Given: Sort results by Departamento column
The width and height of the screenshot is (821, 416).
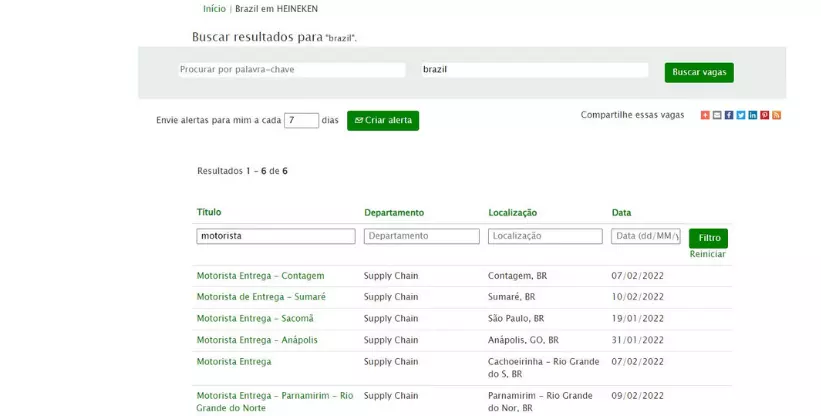Looking at the screenshot, I should click(x=394, y=212).
